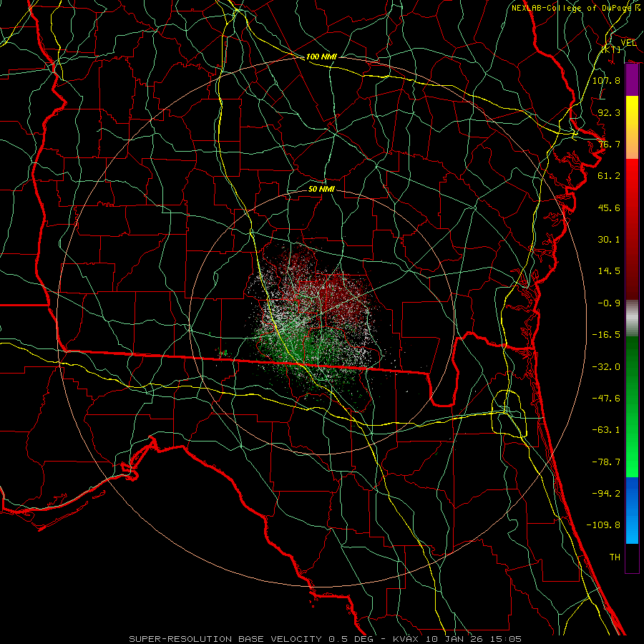Click the 76.7 velocity scale value
Image resolution: width=644 pixels, height=644 pixels.
point(609,144)
